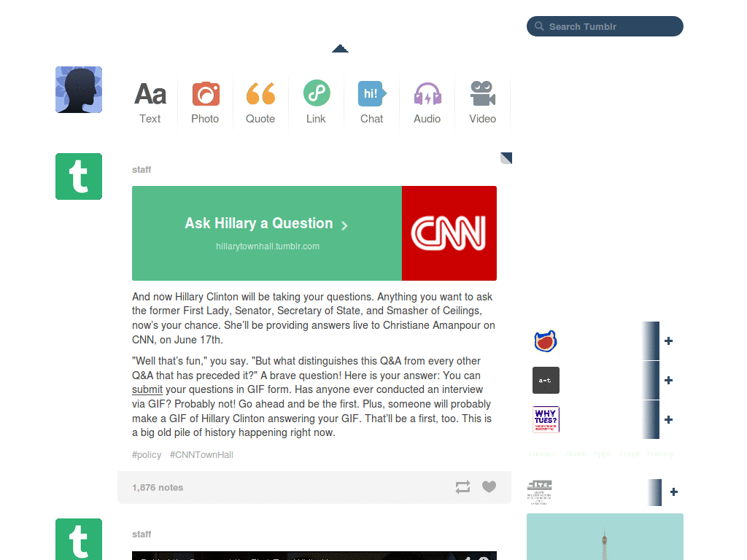This screenshot has width=747, height=560.
Task: Open the Themes footer link
Action: (x=542, y=454)
